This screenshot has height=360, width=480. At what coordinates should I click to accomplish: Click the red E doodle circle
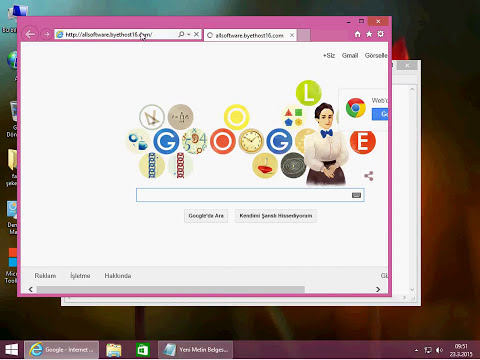point(363,141)
